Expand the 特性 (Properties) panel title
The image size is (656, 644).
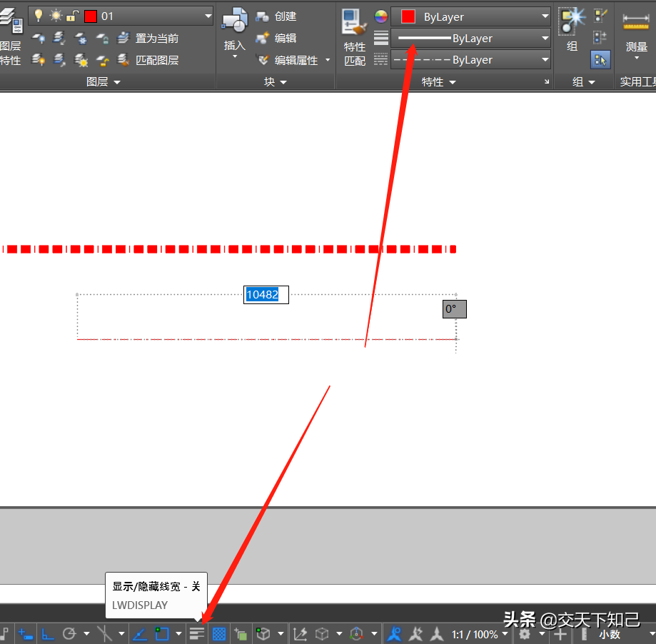click(438, 82)
